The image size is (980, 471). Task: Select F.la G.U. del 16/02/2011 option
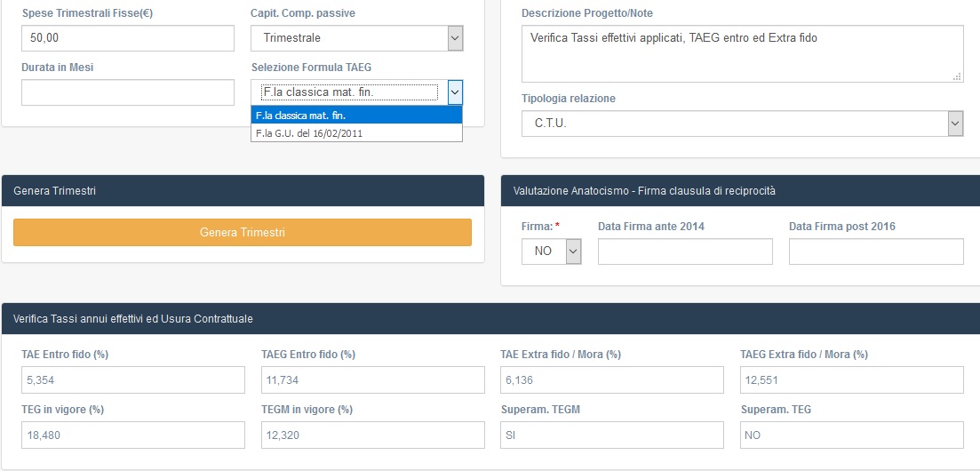coord(356,132)
